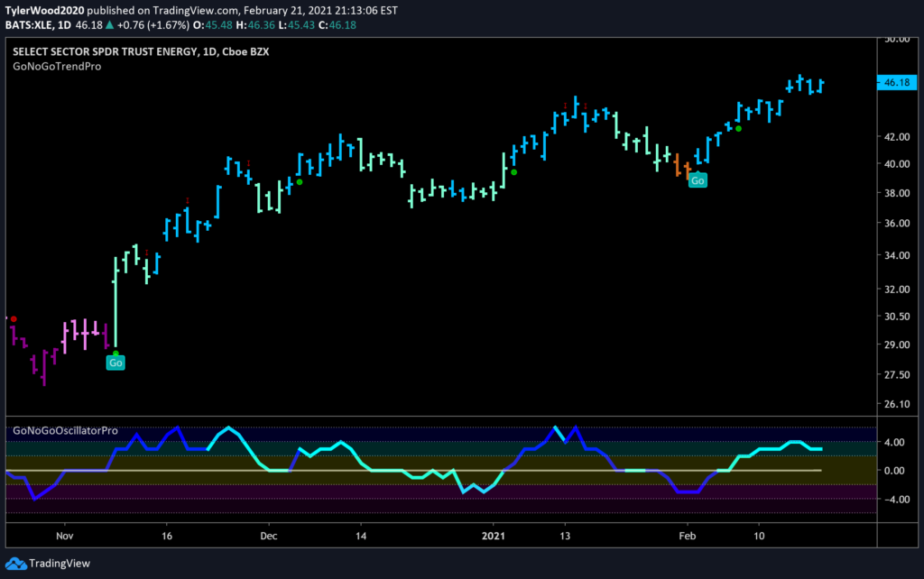Click the close value C:46.18
The image size is (924, 579).
(x=337, y=25)
